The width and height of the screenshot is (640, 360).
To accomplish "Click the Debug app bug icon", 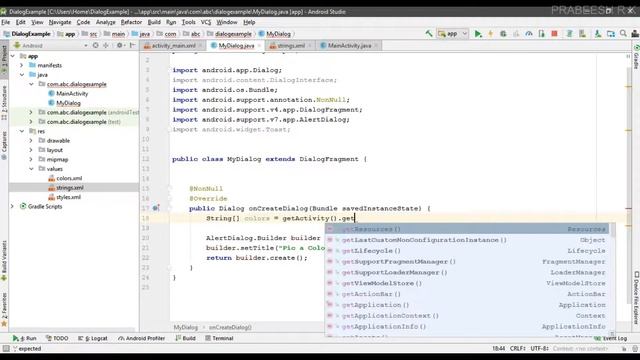I will (x=503, y=34).
